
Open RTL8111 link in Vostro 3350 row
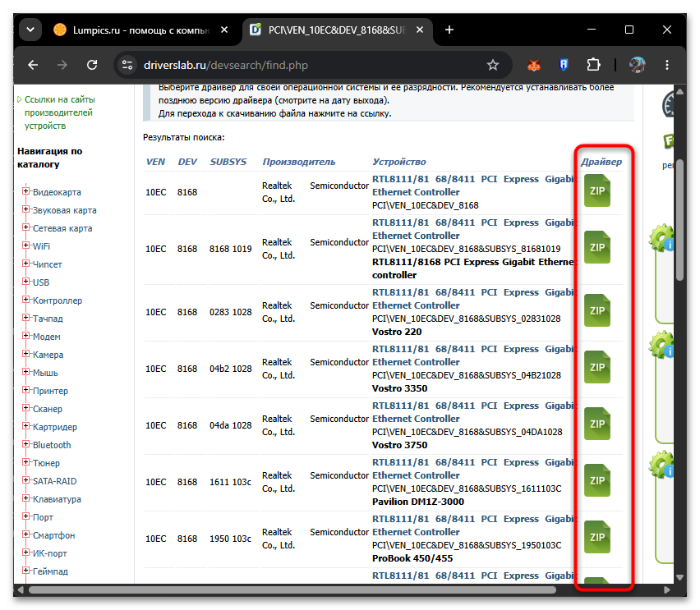click(x=473, y=355)
